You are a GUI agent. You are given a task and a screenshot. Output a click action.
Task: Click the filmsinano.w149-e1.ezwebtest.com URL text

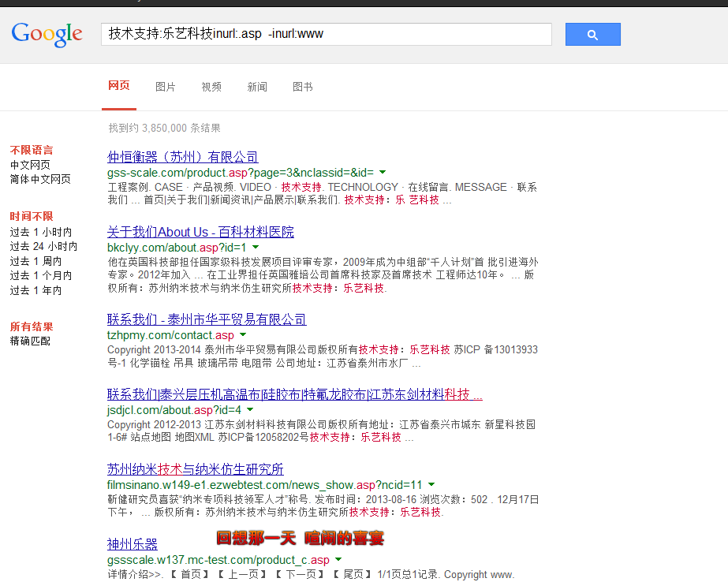pyautogui.click(x=265, y=485)
